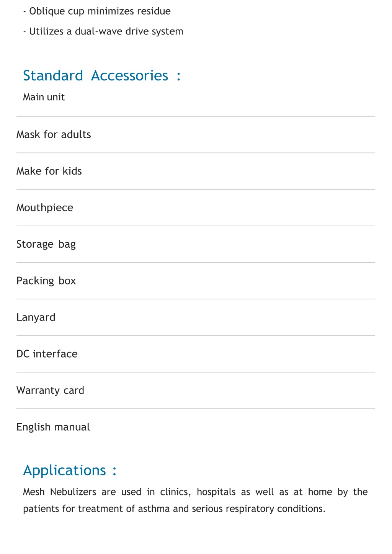
Task: Click the word Accessories in the heading
Action: click(130, 76)
